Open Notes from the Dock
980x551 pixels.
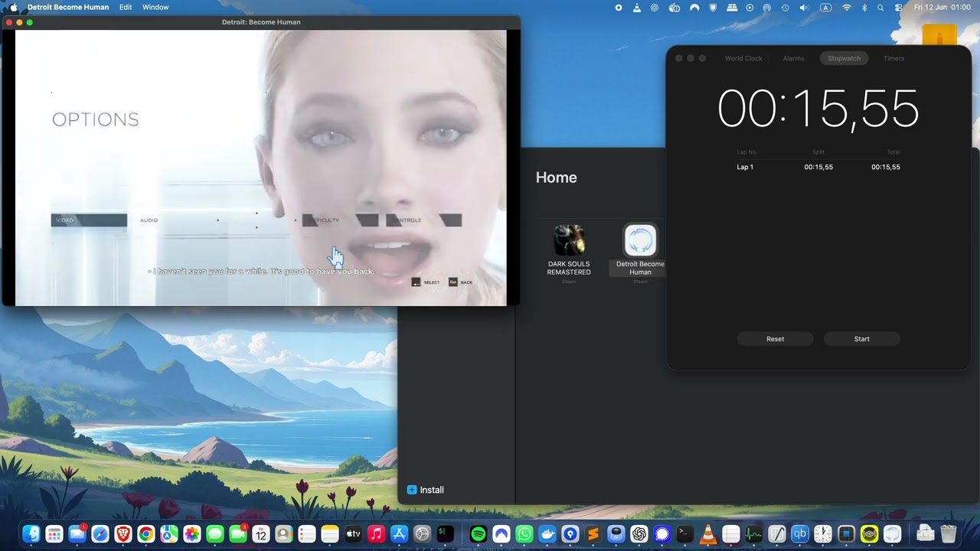click(x=330, y=534)
